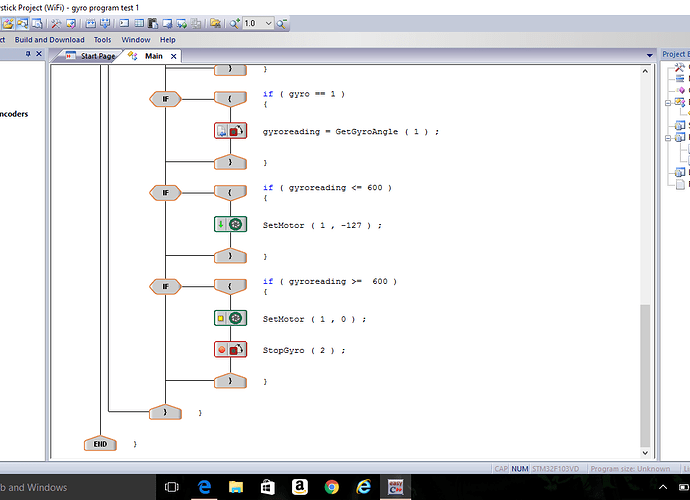The height and width of the screenshot is (500, 690).
Task: Click code text 'StopGyro ( 2 ) ;'
Action: point(304,350)
